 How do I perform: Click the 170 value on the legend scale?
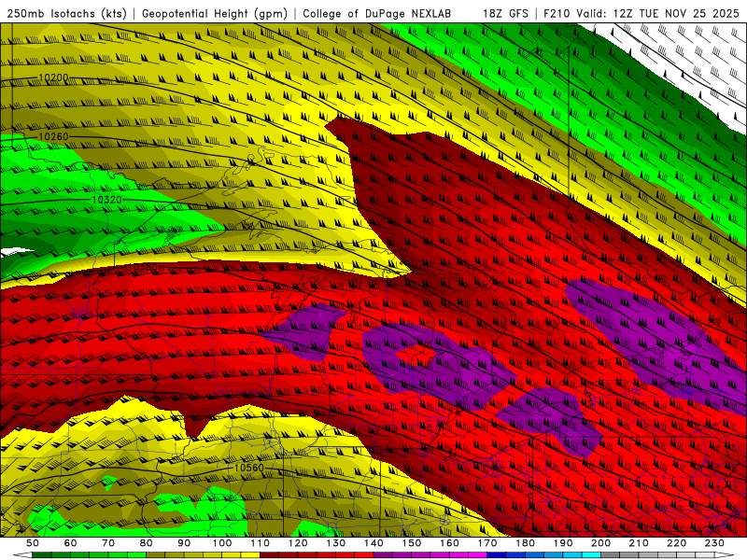point(487,543)
